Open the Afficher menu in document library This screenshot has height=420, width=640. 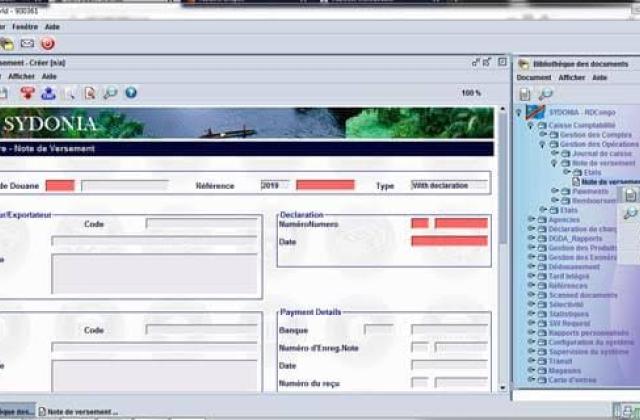571,78
